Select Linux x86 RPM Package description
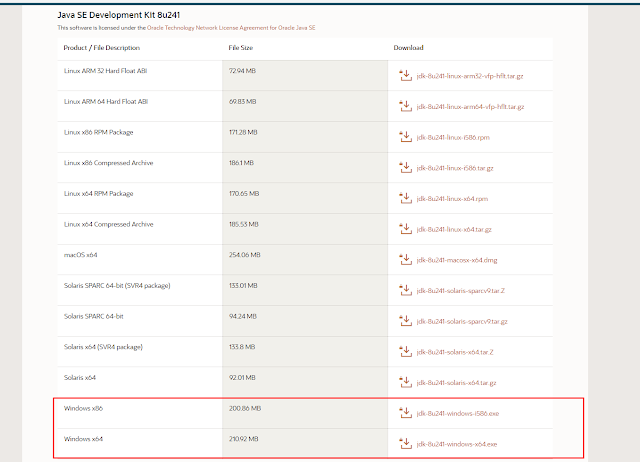 [x=98, y=132]
